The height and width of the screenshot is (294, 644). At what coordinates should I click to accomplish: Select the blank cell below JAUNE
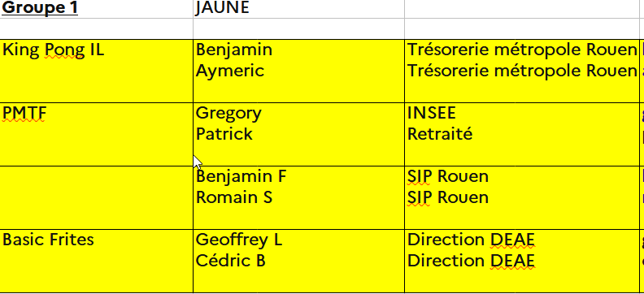pyautogui.click(x=298, y=28)
